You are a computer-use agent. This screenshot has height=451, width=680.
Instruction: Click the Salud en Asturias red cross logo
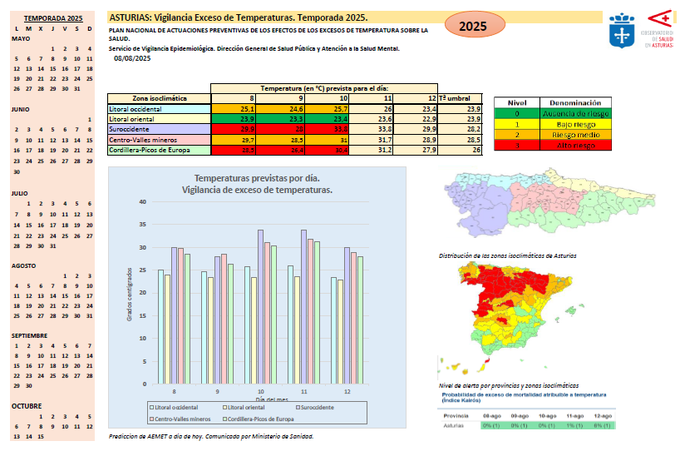658,29
